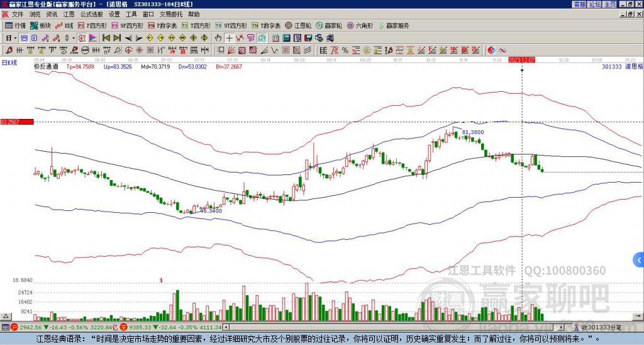Click the 金 gold circle icon
The image size is (644, 345).
click(367, 50)
